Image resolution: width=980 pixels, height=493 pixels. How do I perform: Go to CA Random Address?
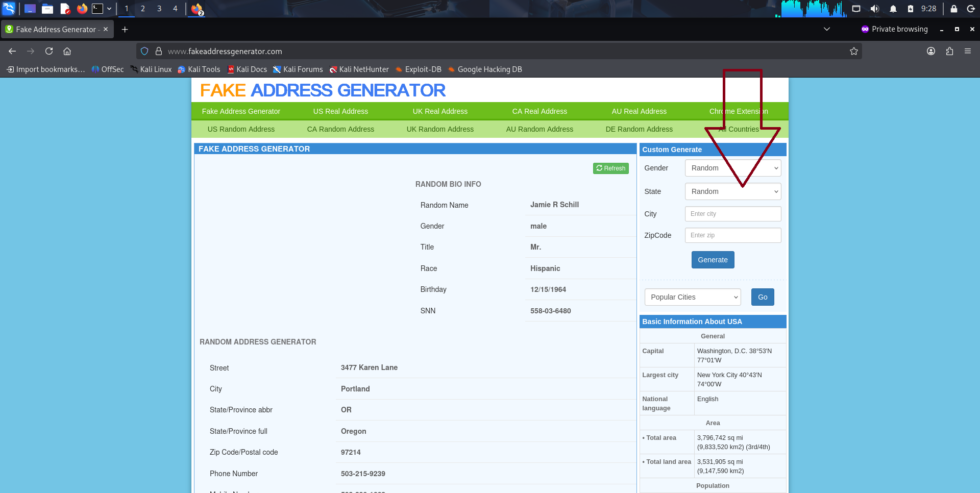coord(340,129)
